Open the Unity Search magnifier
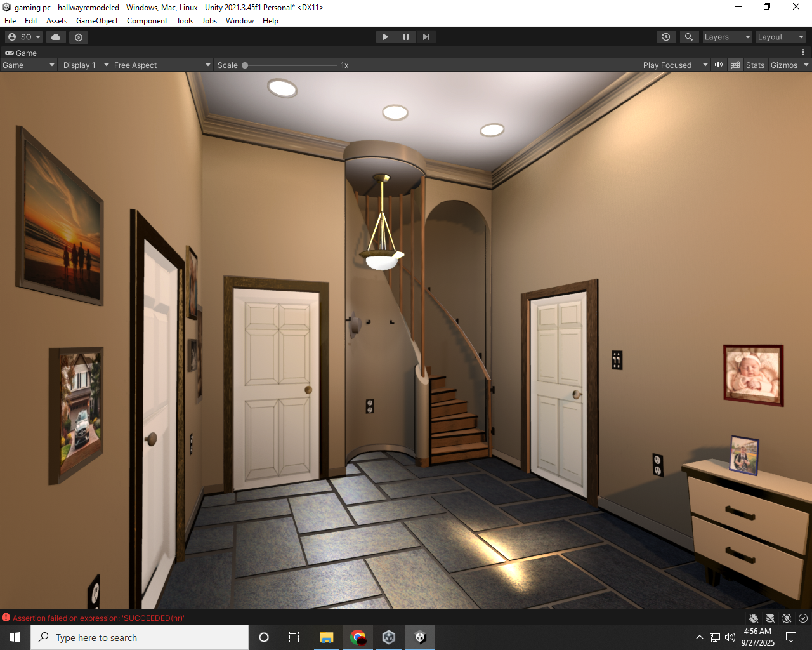Screen dimensions: 812x650 point(689,37)
